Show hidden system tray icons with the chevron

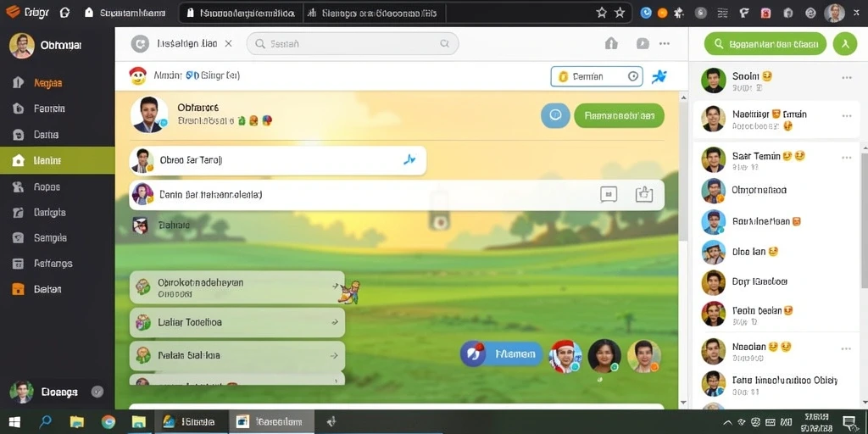pyautogui.click(x=728, y=423)
